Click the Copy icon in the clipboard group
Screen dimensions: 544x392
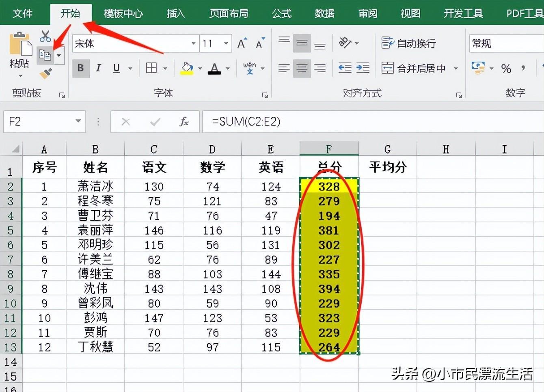[45, 55]
